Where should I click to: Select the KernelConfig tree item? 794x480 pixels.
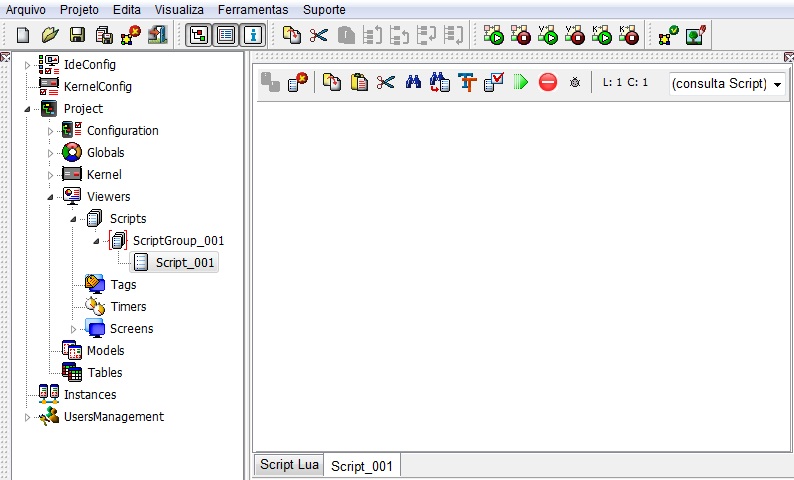(x=97, y=87)
